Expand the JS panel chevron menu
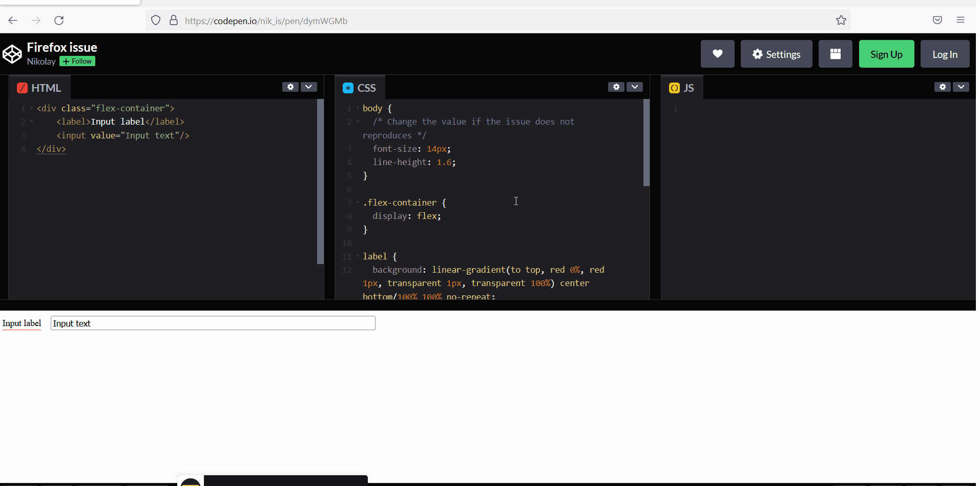Viewport: 980px width, 486px height. [962, 87]
